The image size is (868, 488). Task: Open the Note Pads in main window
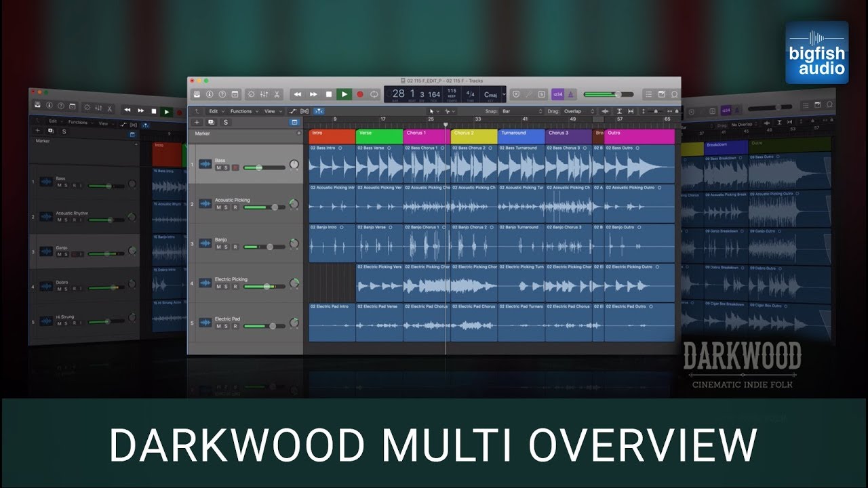[x=662, y=94]
